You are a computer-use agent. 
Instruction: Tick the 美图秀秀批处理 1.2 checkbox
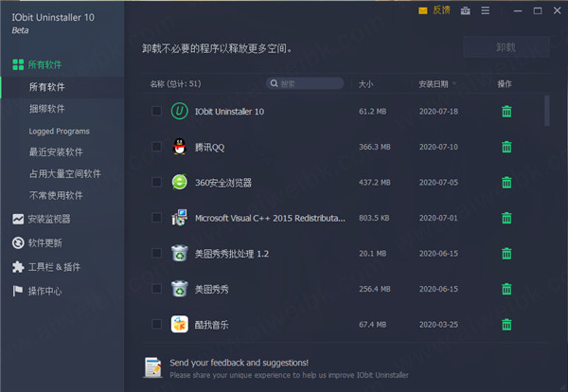click(156, 253)
